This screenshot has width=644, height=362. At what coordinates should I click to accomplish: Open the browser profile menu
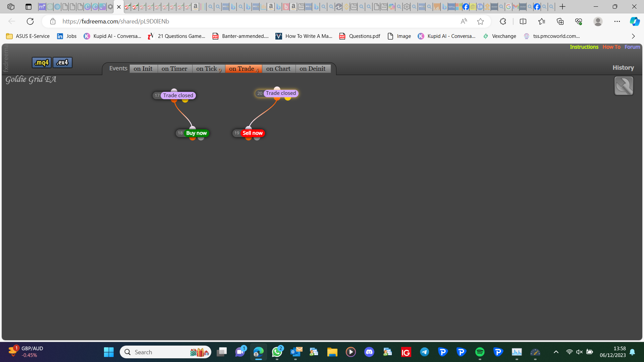click(598, 21)
